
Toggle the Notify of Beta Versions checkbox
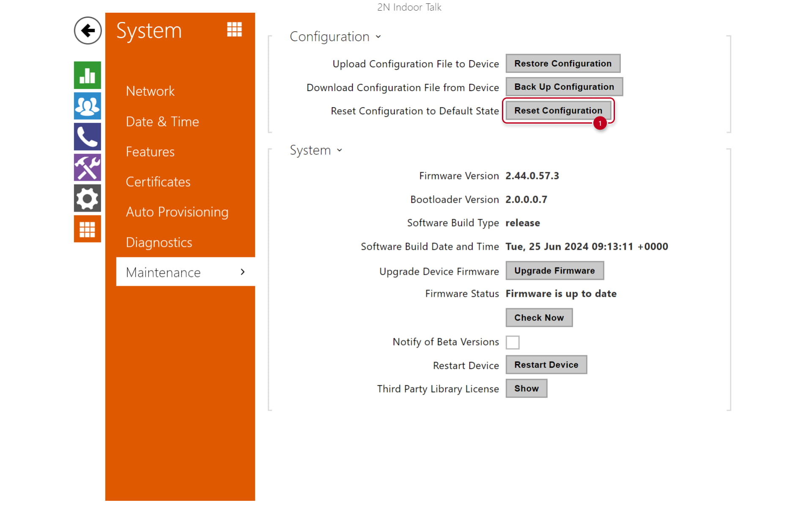513,342
